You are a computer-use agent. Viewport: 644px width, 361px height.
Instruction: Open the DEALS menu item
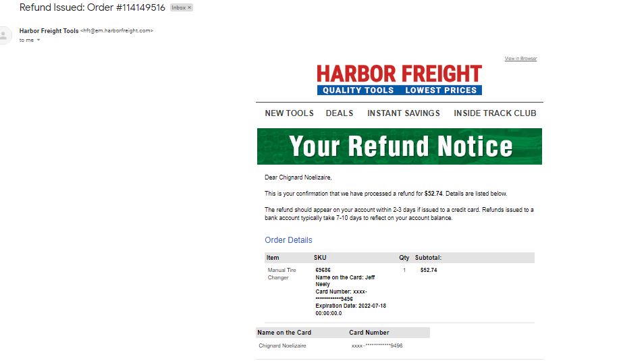[x=340, y=113]
